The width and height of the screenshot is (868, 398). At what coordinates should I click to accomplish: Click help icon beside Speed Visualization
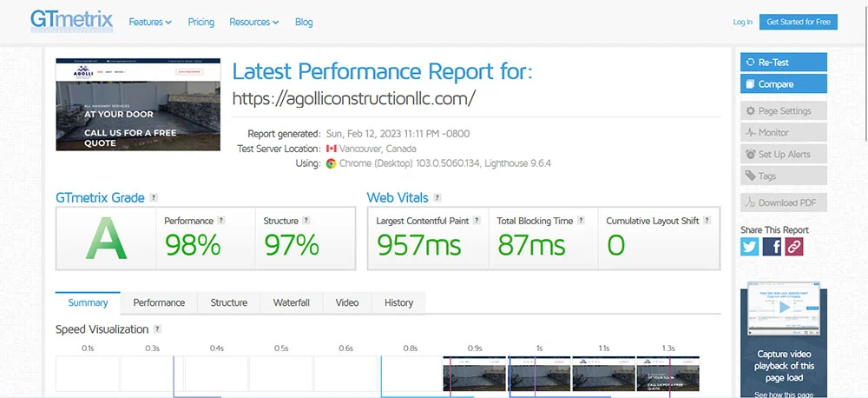pyautogui.click(x=157, y=329)
